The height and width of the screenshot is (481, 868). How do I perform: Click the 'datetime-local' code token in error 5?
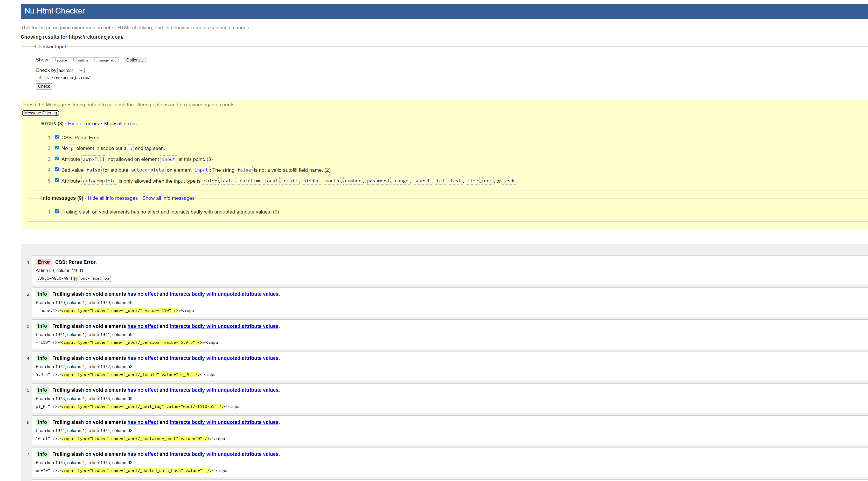259,181
